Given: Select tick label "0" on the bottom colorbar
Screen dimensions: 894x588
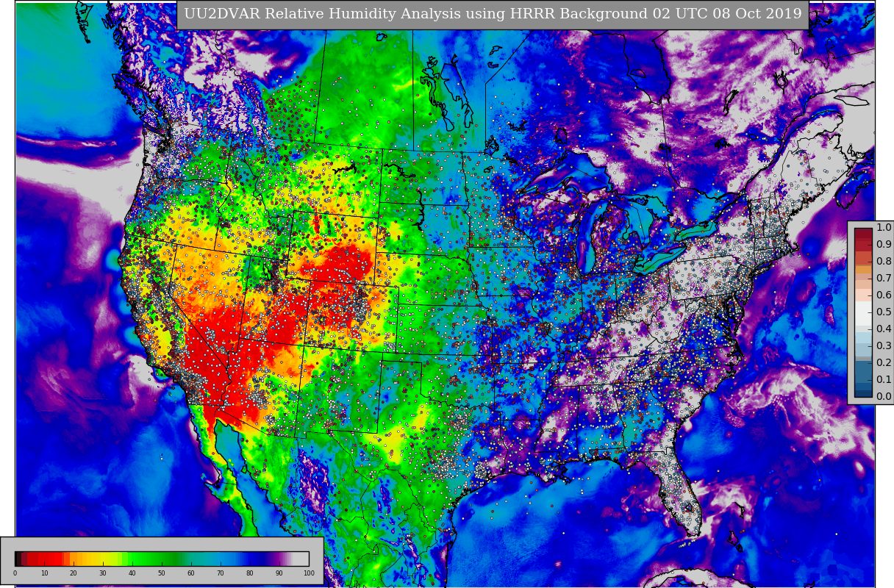Looking at the screenshot, I should pyautogui.click(x=15, y=573).
